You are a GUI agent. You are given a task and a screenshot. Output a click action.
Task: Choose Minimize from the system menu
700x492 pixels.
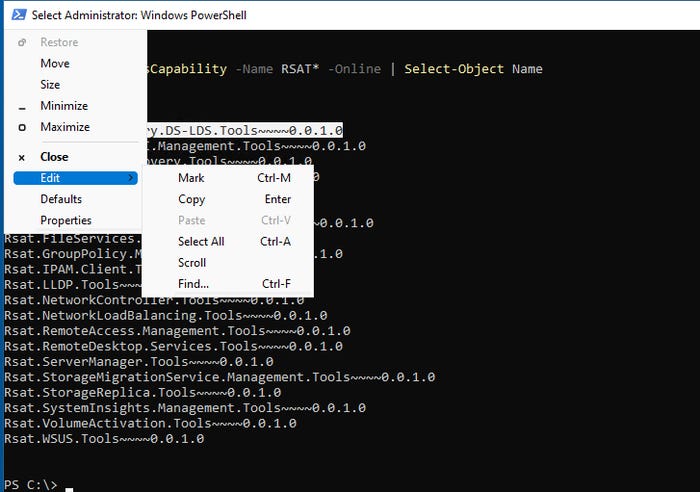tap(75, 106)
